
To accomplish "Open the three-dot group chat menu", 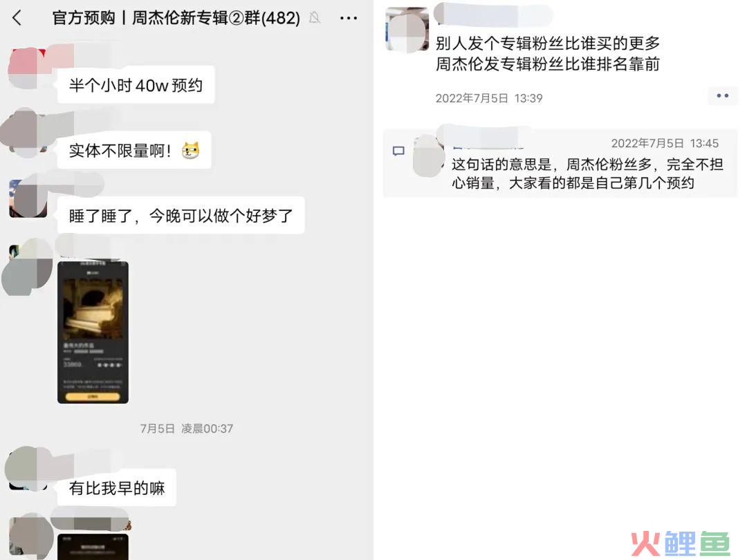I will (348, 19).
